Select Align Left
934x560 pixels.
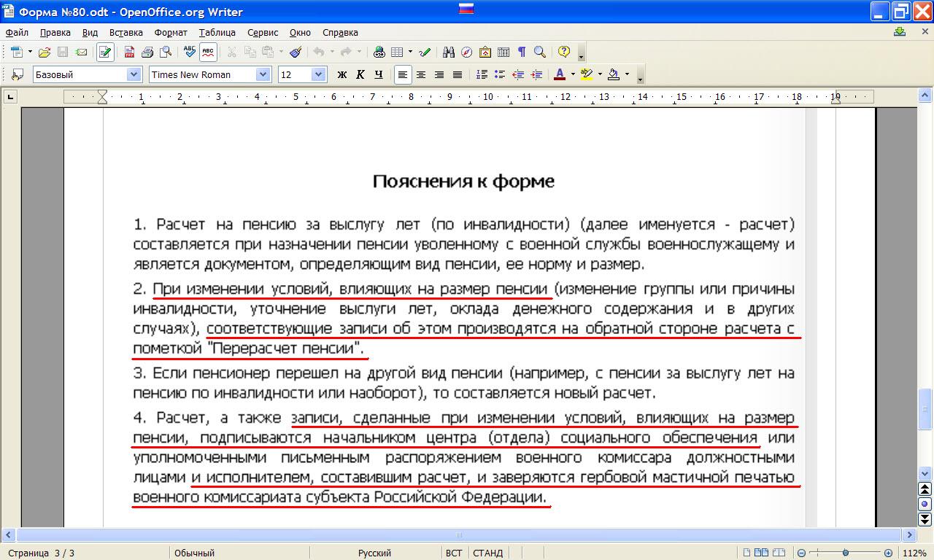pyautogui.click(x=402, y=74)
